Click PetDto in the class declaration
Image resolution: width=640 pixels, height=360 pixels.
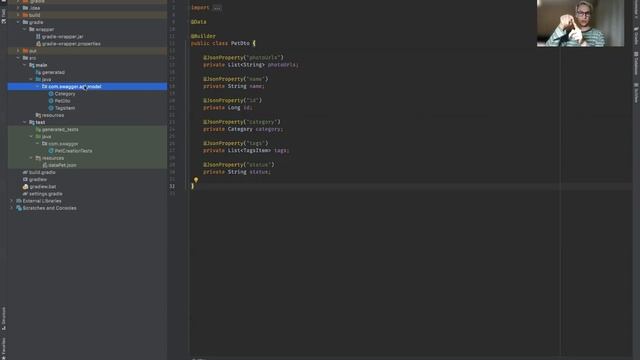coord(240,43)
